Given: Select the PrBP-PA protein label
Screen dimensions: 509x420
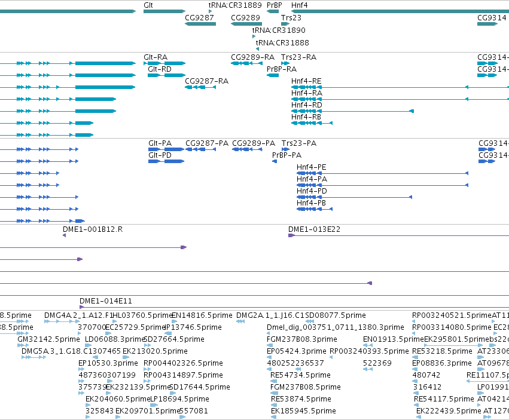Looking at the screenshot, I should pyautogui.click(x=286, y=155).
